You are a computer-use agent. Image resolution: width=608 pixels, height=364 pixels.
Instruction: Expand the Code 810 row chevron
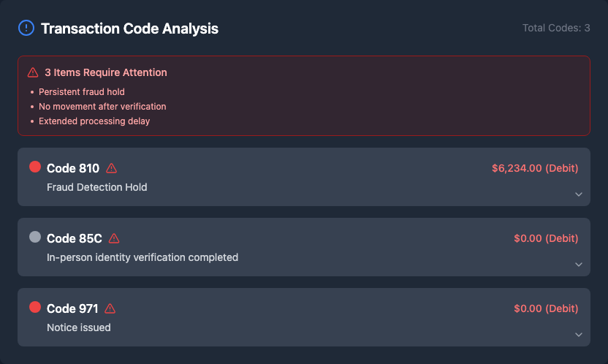tap(578, 194)
